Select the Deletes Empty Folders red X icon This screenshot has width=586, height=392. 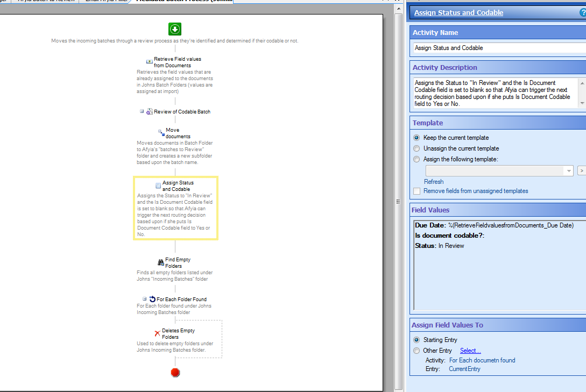pos(157,333)
